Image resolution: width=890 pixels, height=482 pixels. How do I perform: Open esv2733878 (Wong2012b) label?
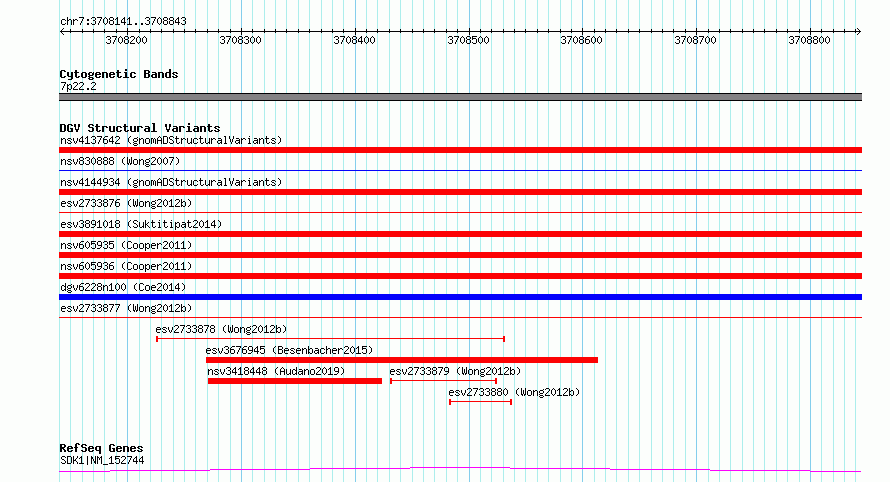[x=221, y=329]
